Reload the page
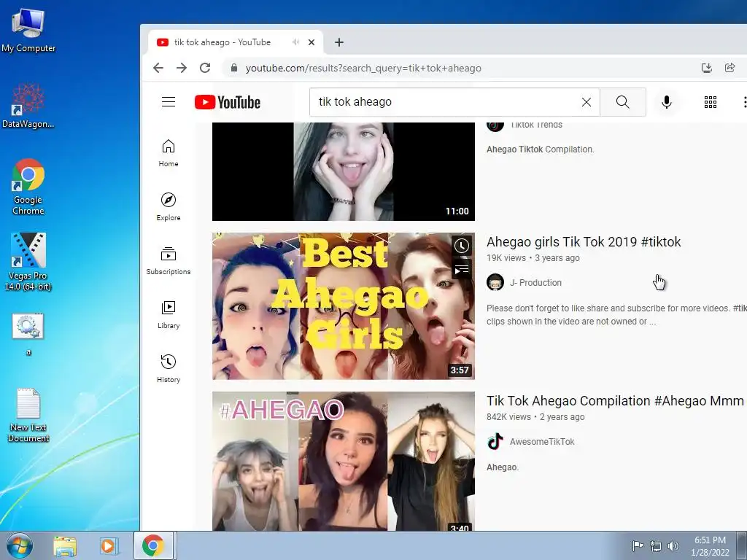This screenshot has width=747, height=560. point(205,68)
